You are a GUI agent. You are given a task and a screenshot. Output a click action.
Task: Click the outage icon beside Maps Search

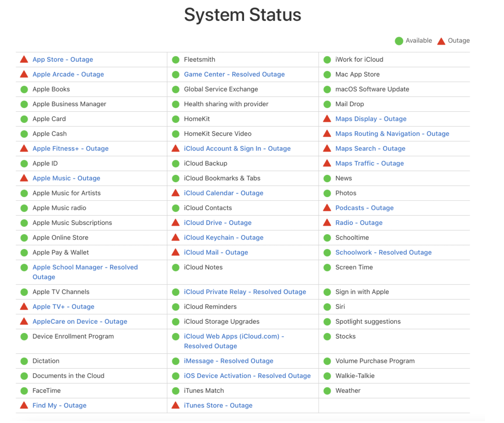click(327, 148)
